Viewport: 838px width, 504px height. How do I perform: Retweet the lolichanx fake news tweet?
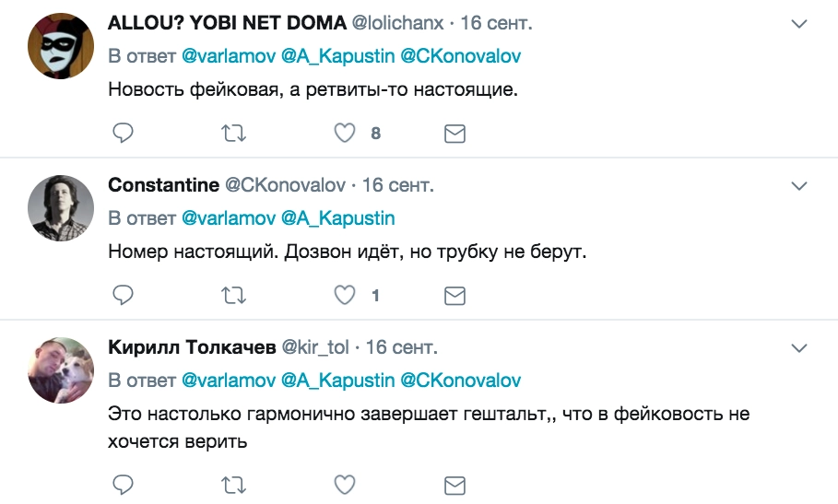tap(234, 135)
